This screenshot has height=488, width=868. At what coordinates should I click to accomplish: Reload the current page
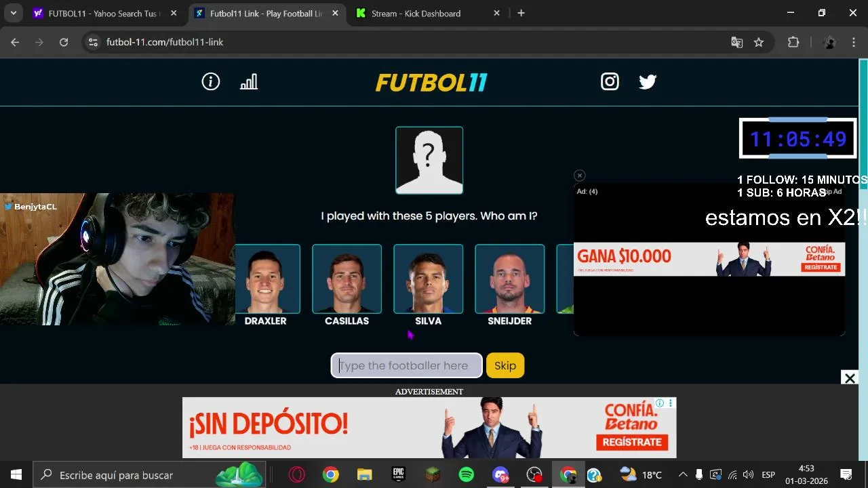click(64, 42)
